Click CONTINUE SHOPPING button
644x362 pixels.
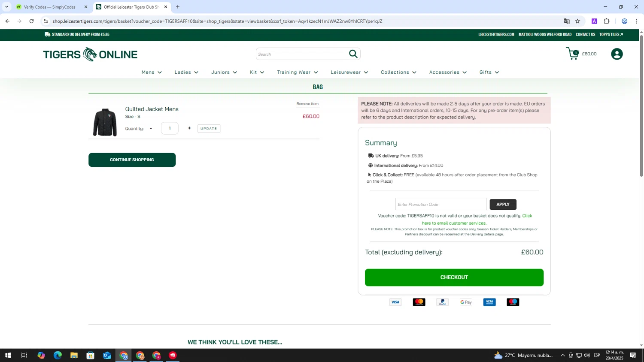click(x=132, y=160)
